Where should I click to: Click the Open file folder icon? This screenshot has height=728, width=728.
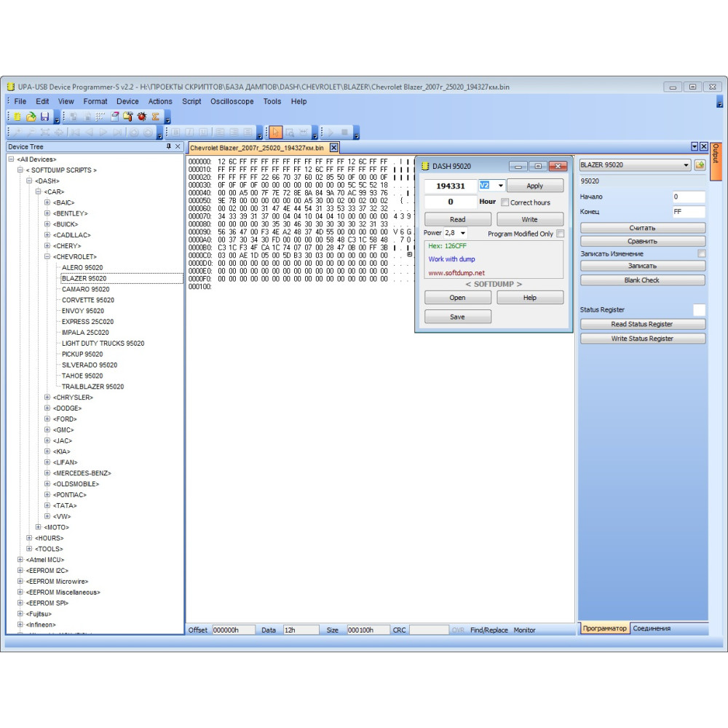[31, 117]
